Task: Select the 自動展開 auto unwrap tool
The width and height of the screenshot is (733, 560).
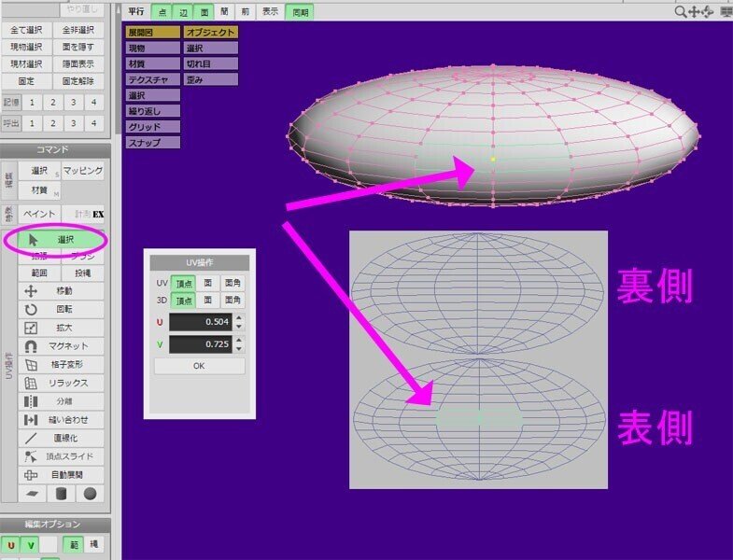Action: 62,475
